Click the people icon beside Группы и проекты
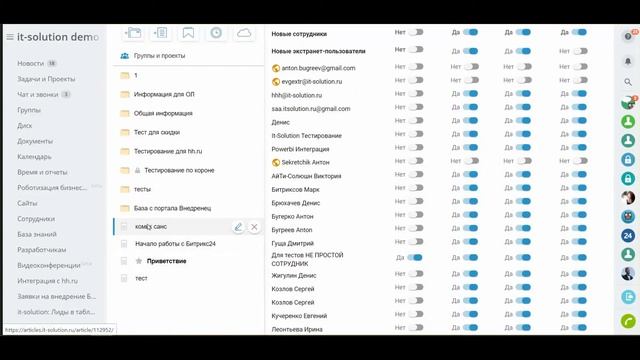Viewport: 640px width, 360px height. point(124,56)
